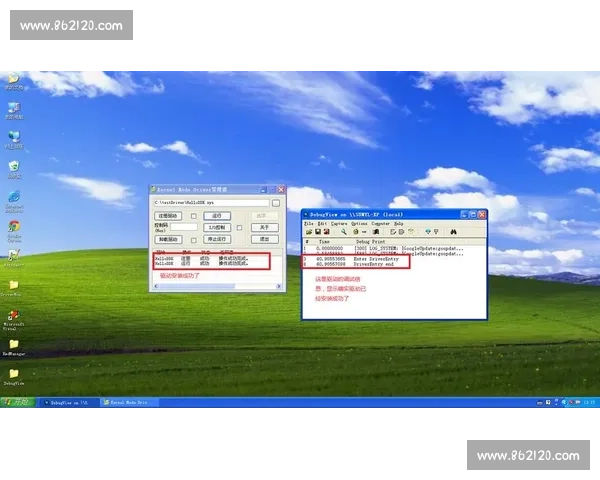600x480 pixels.
Task: Switch to DebugView taskbar button
Action: pos(70,403)
